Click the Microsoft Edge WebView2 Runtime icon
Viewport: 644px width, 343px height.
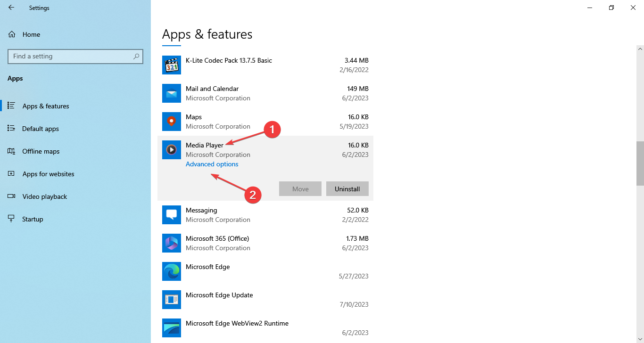click(172, 328)
